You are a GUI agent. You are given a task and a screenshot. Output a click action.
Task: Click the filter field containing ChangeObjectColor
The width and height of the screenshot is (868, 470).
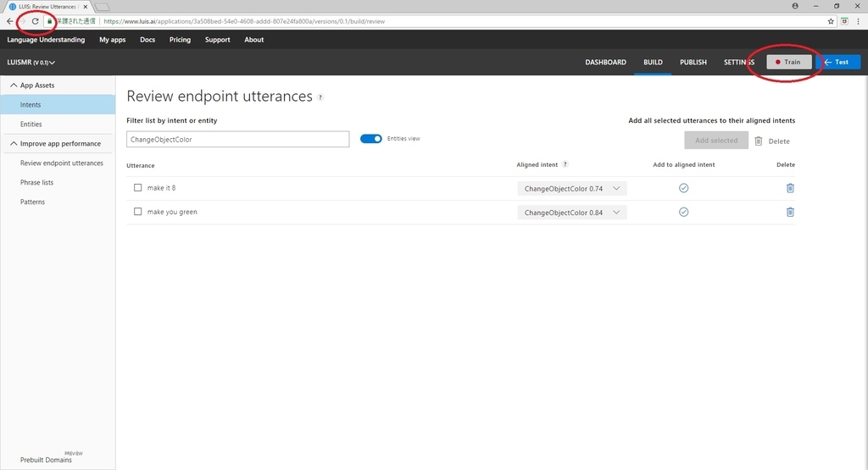[x=238, y=140]
